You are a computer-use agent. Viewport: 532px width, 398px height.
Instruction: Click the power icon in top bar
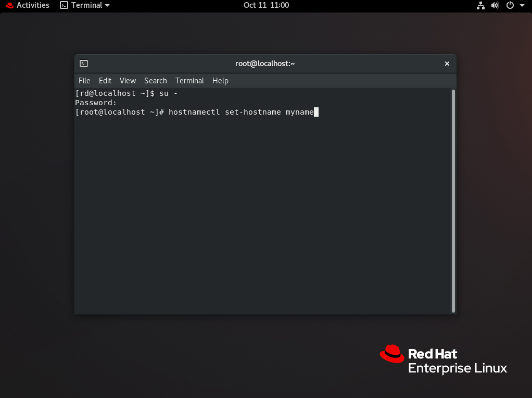pos(510,5)
